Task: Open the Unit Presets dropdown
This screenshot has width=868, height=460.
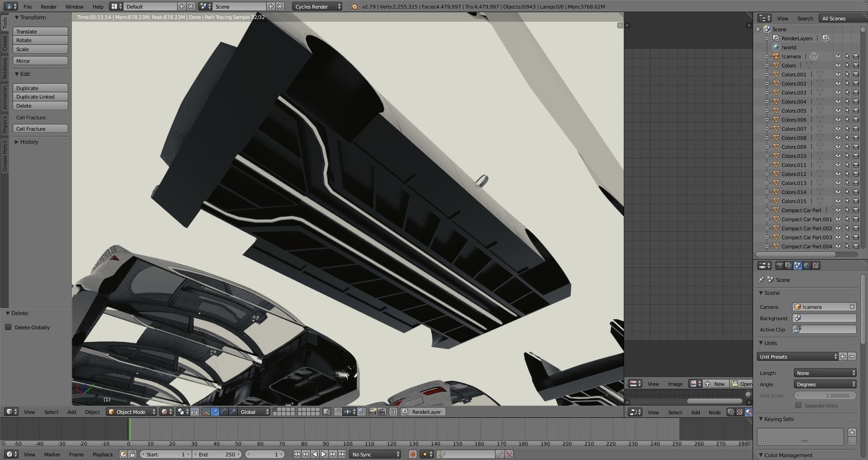Action: coord(797,356)
